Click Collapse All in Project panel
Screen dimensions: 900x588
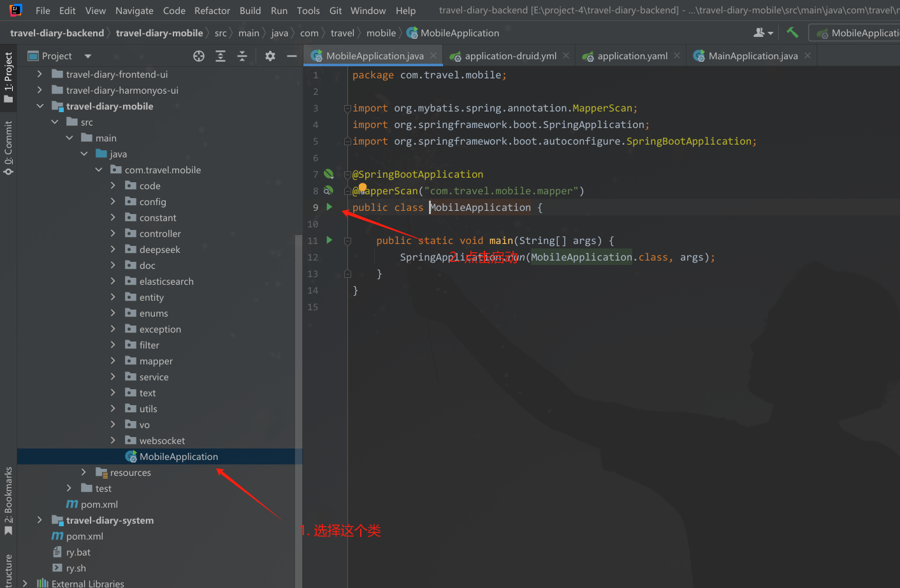coord(242,56)
